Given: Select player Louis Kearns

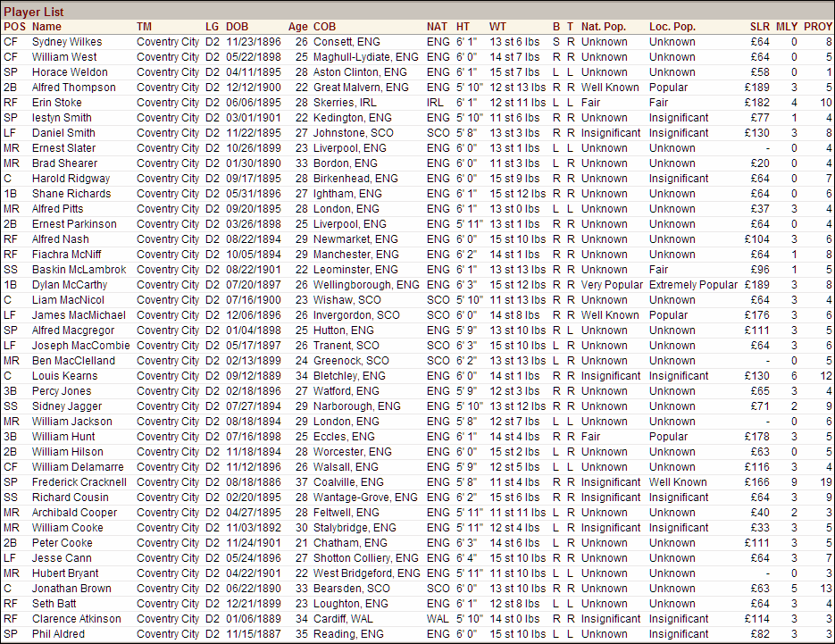Looking at the screenshot, I should (x=64, y=376).
